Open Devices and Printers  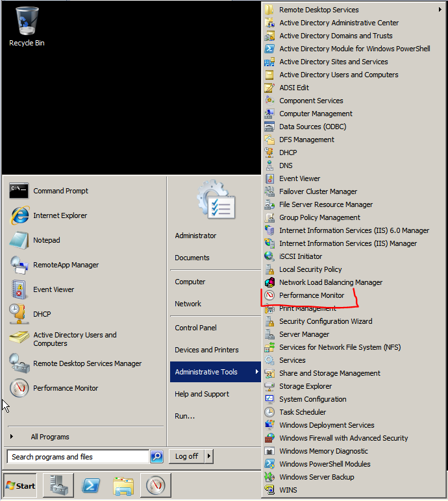206,350
